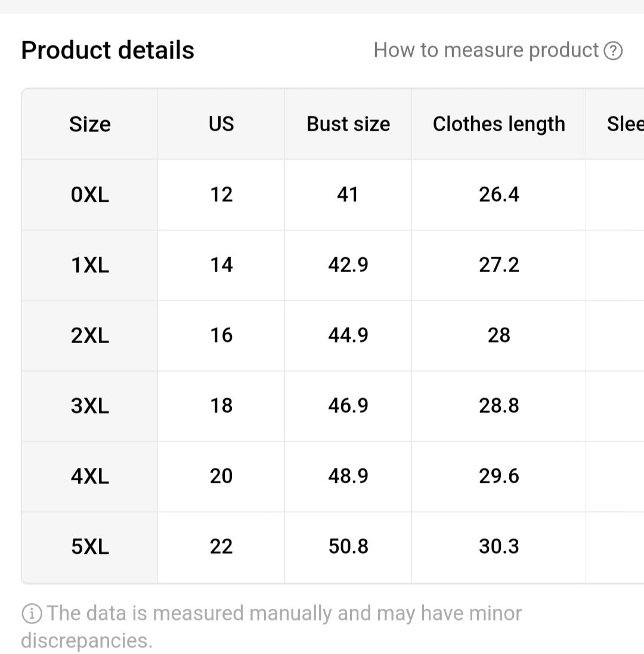Click the question mark help icon
The height and width of the screenshot is (654, 644).
point(613,51)
